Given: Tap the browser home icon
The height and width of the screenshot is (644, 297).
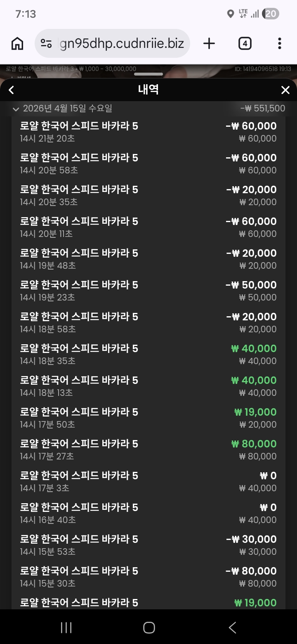Looking at the screenshot, I should 17,43.
